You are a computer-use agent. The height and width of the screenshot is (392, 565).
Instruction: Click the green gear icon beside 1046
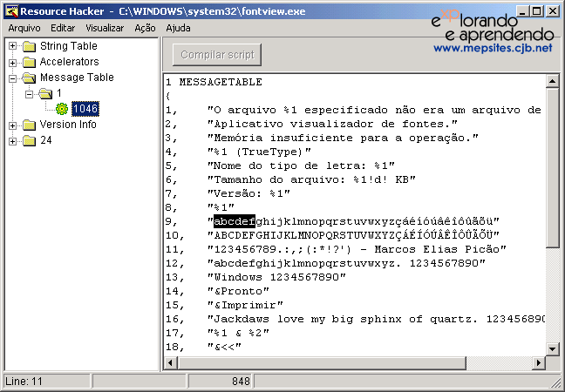[62, 109]
